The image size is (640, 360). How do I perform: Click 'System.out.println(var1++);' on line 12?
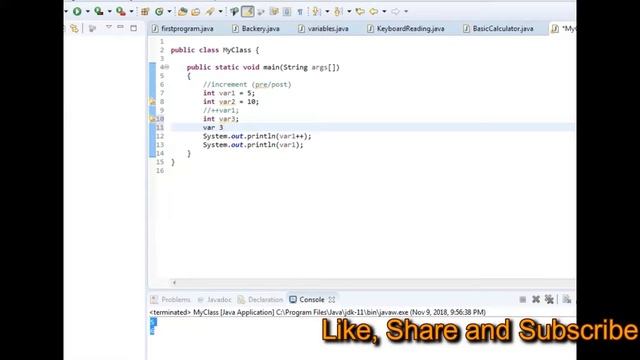pos(257,136)
